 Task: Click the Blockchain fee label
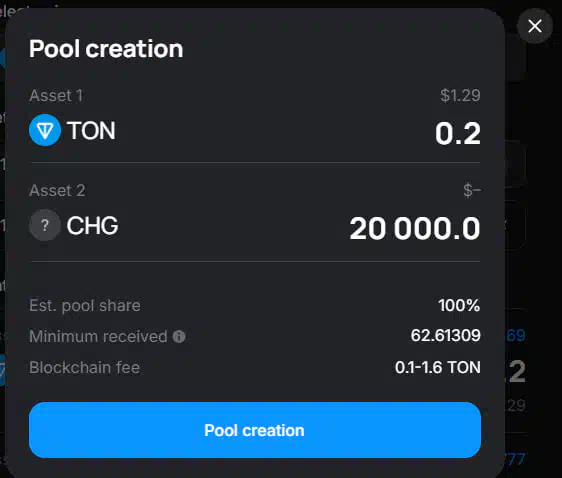tap(84, 367)
